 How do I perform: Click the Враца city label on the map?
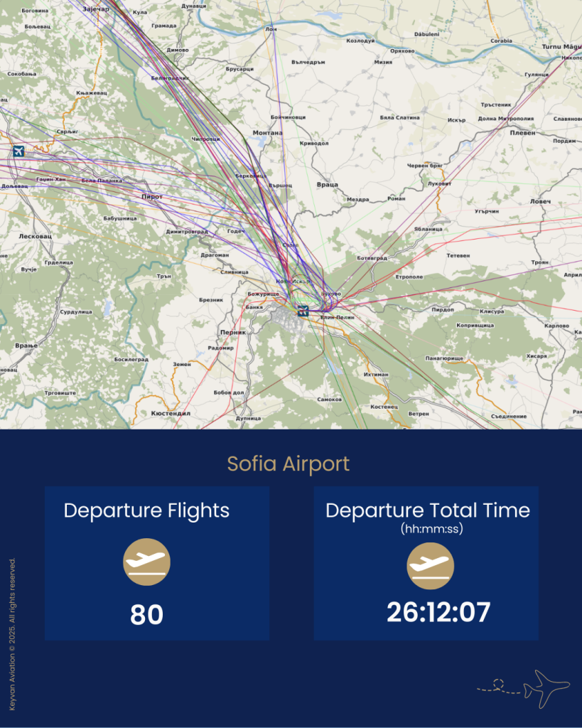(327, 184)
